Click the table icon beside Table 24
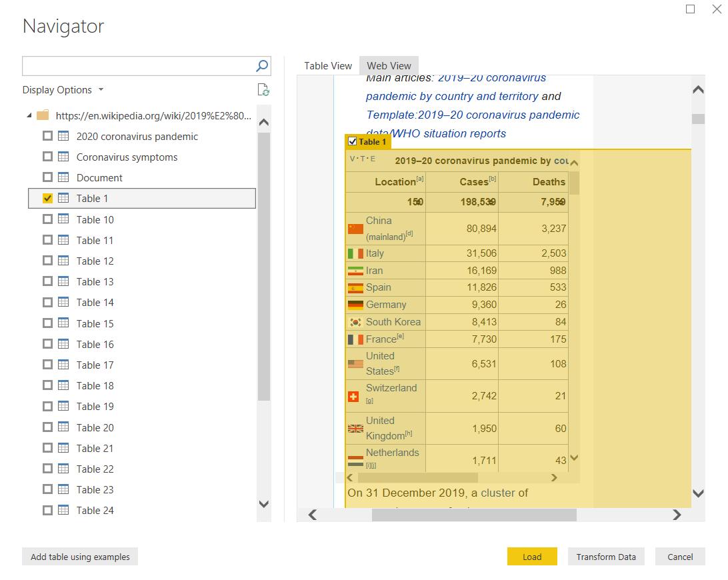The height and width of the screenshot is (580, 728). (x=63, y=510)
